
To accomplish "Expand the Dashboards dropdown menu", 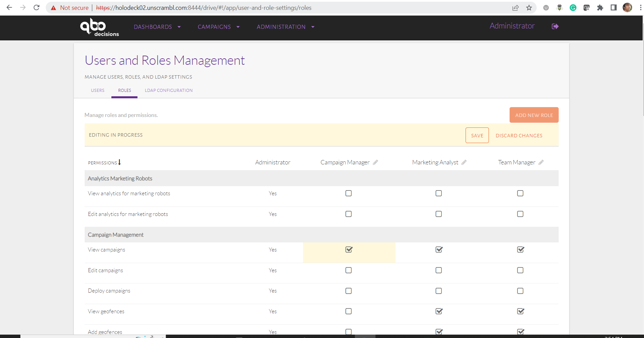I will (x=157, y=27).
